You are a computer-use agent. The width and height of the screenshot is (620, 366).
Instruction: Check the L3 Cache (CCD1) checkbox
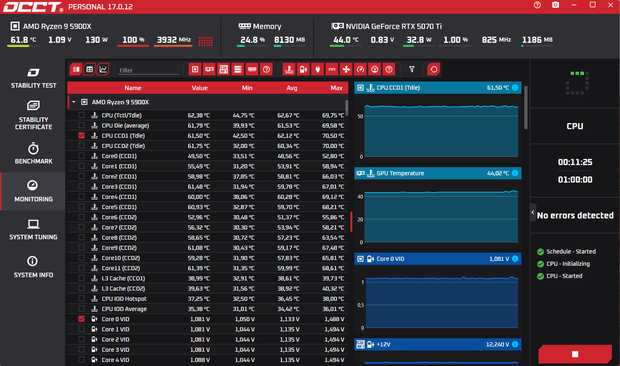(x=81, y=278)
